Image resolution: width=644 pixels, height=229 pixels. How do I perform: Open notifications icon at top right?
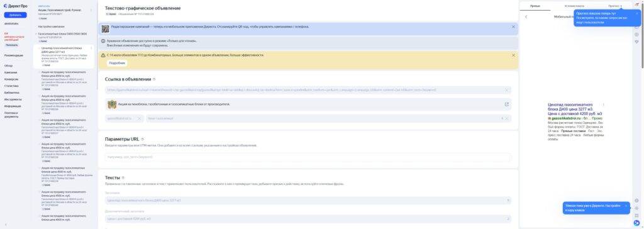click(636, 4)
